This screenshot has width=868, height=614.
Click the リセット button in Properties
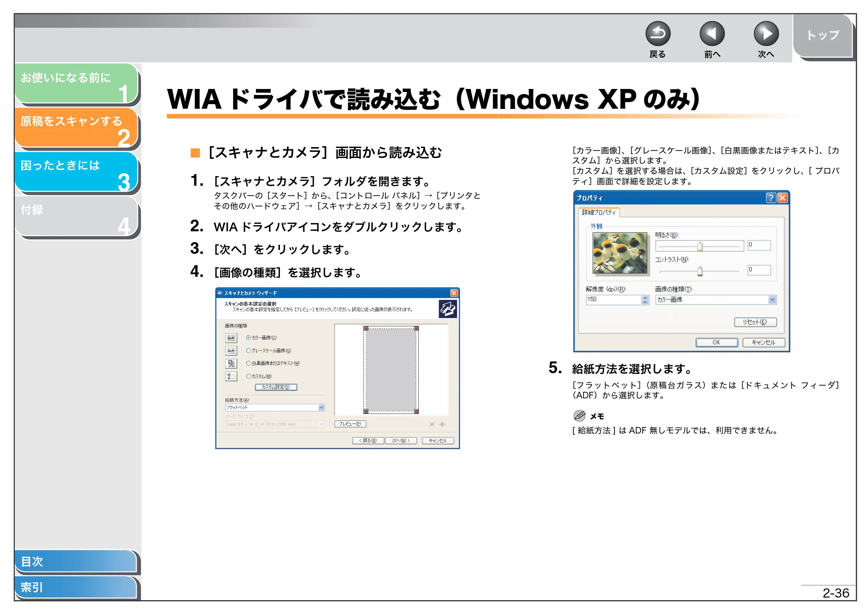[x=755, y=322]
